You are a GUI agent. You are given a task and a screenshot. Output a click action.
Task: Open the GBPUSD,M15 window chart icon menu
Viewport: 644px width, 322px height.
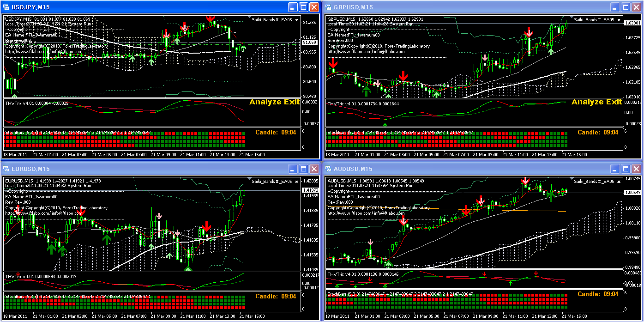[329, 7]
